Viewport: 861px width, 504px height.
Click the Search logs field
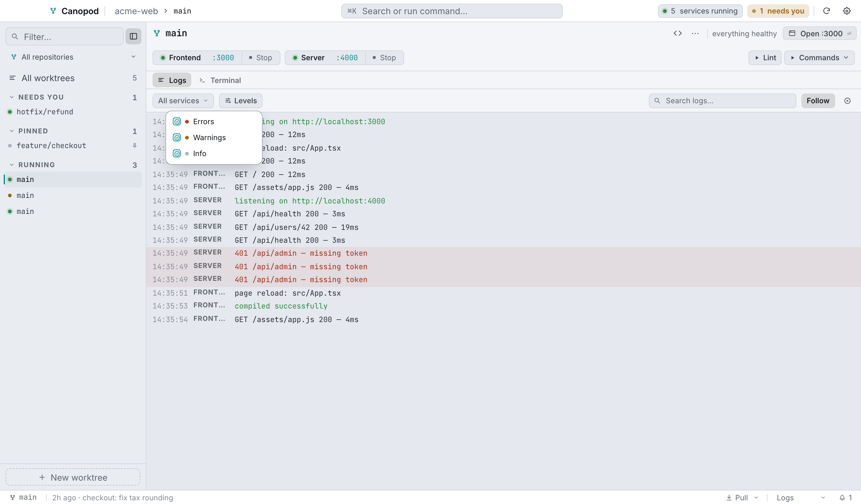click(722, 101)
